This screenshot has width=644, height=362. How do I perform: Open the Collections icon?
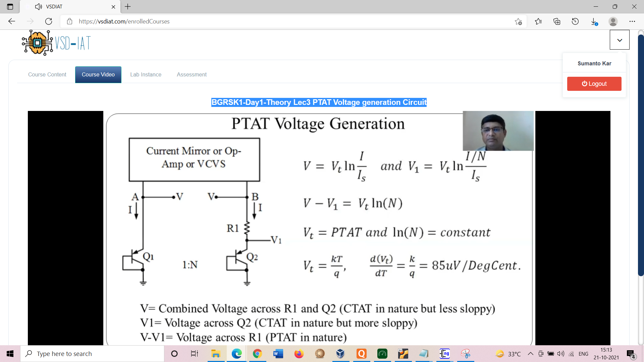coord(557,21)
